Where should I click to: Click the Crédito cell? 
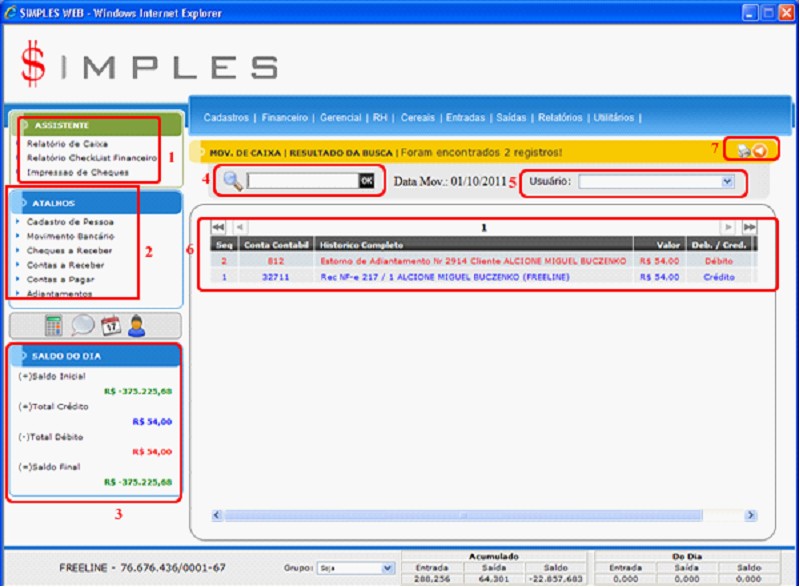pos(719,277)
